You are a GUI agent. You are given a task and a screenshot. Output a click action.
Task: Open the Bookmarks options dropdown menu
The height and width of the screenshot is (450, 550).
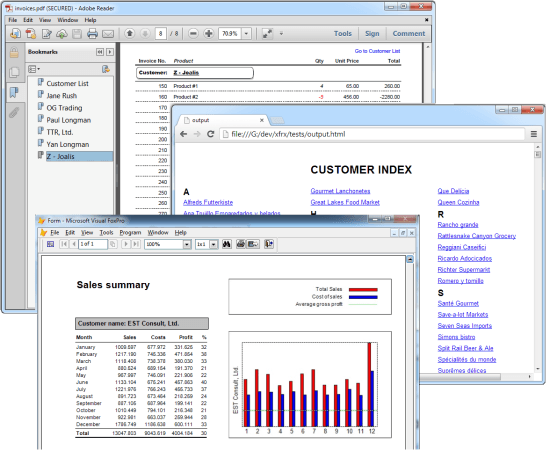34,69
